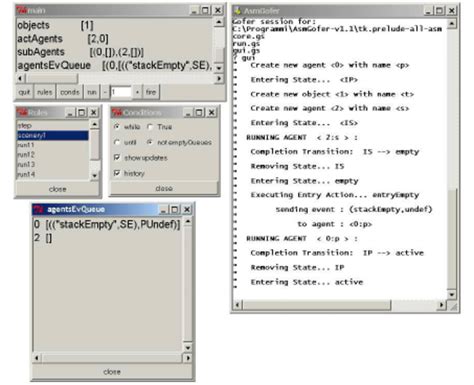The height and width of the screenshot is (385, 474).
Task: Click the Tk icon in Rules title bar
Action: tap(22, 112)
